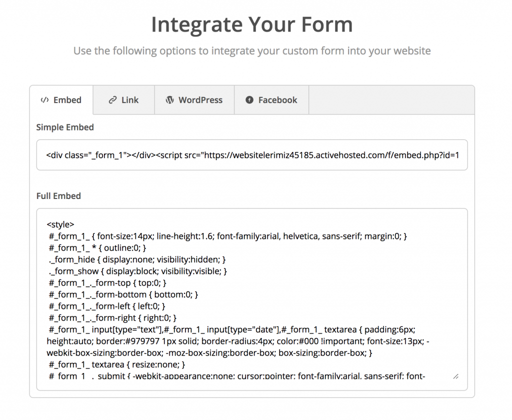Viewport: 512px width, 420px height.
Task: Click the "Simple Embed" label
Action: click(x=65, y=127)
